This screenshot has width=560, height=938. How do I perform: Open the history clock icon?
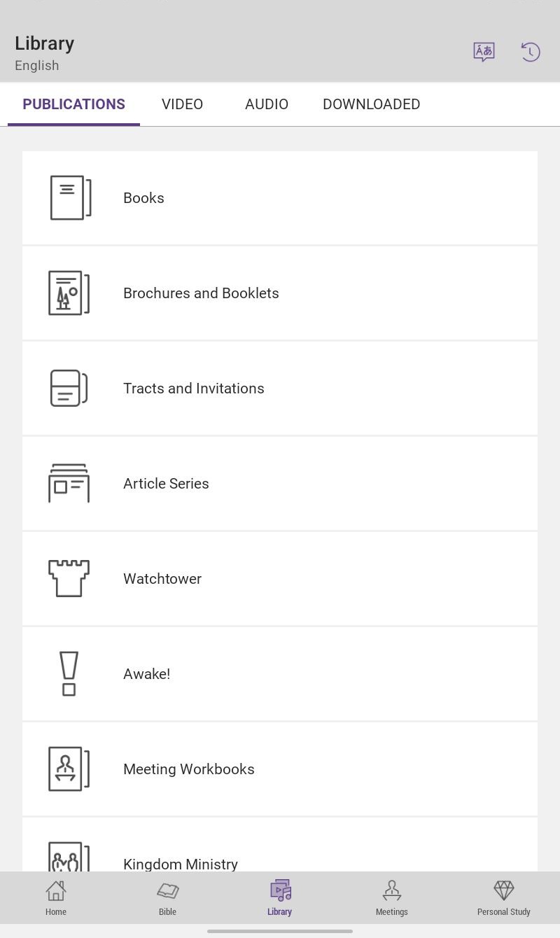(531, 52)
